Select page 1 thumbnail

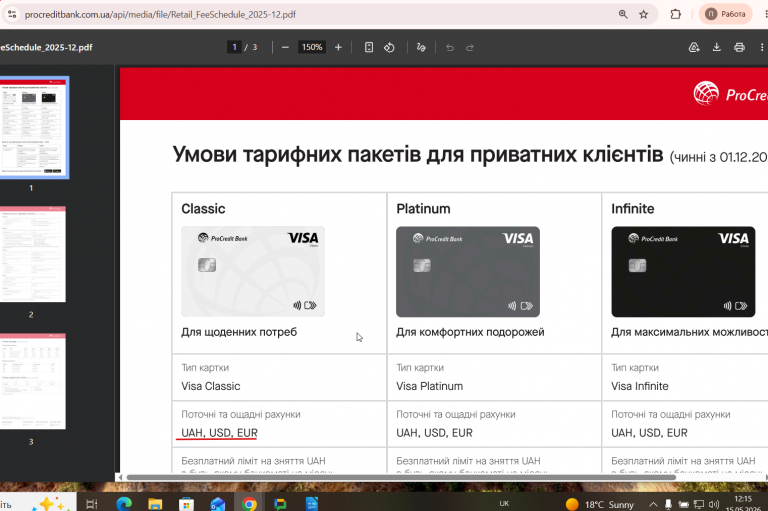click(x=33, y=127)
